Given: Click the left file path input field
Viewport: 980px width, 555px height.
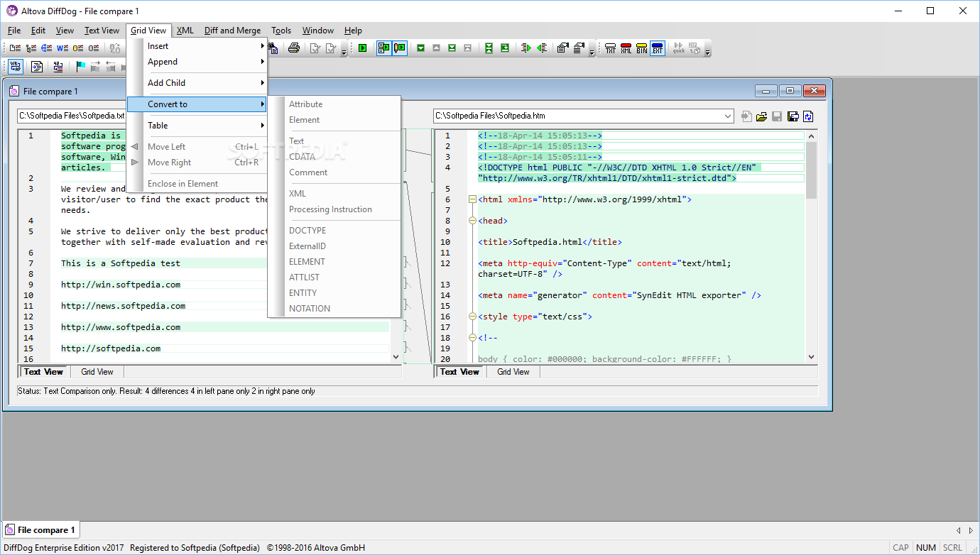Looking at the screenshot, I should click(71, 116).
